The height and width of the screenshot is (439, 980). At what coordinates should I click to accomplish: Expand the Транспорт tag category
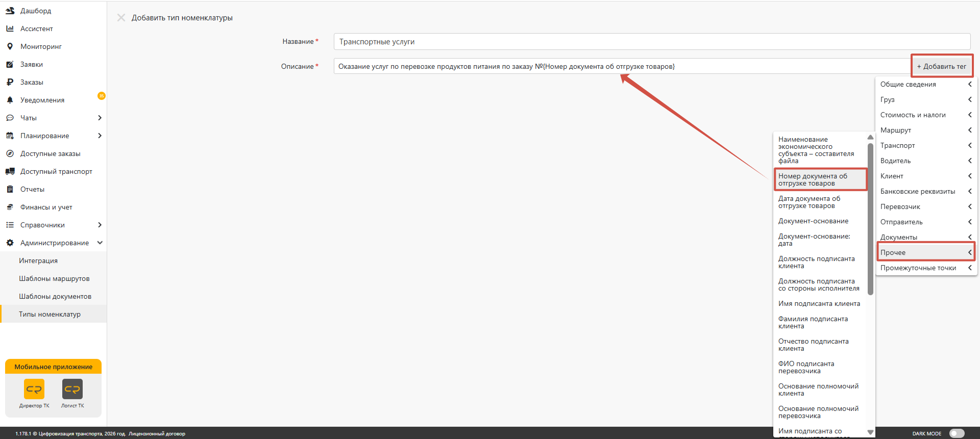[x=926, y=145]
